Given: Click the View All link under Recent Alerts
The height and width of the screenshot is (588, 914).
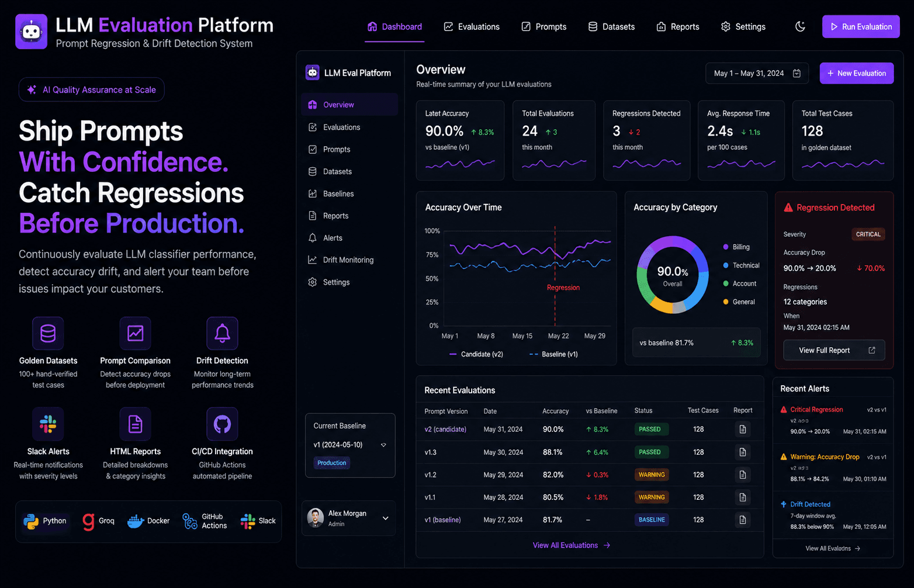Looking at the screenshot, I should [x=833, y=548].
